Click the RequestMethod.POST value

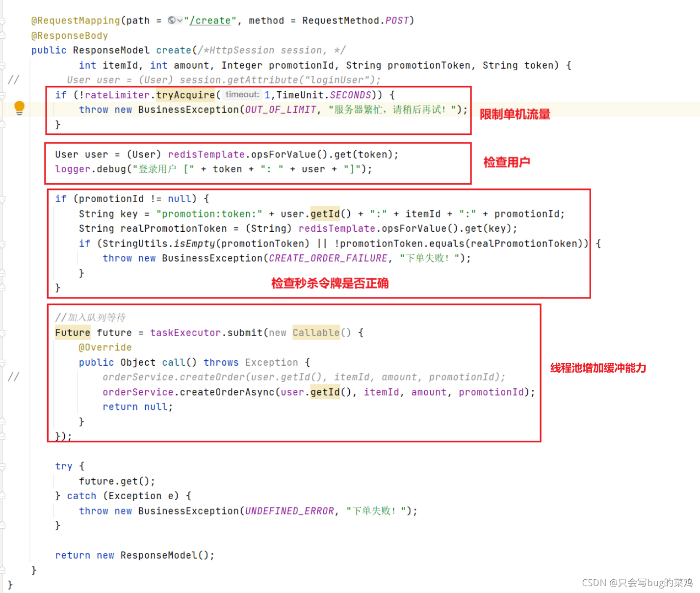pos(355,21)
